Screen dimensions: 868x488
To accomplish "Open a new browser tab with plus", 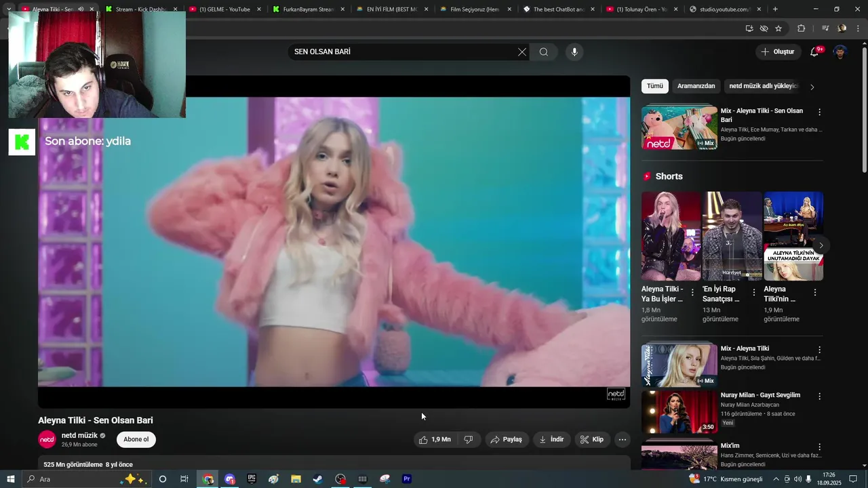I will pos(775,9).
